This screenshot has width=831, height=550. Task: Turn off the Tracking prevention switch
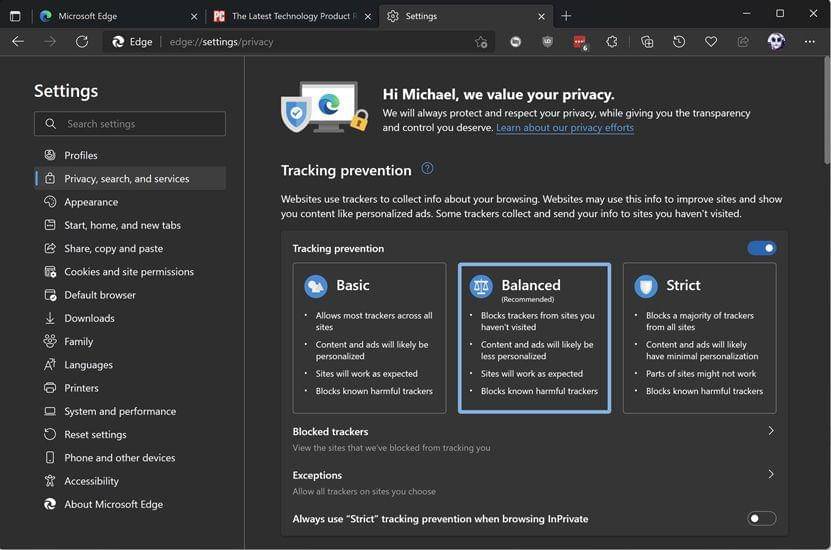[761, 248]
